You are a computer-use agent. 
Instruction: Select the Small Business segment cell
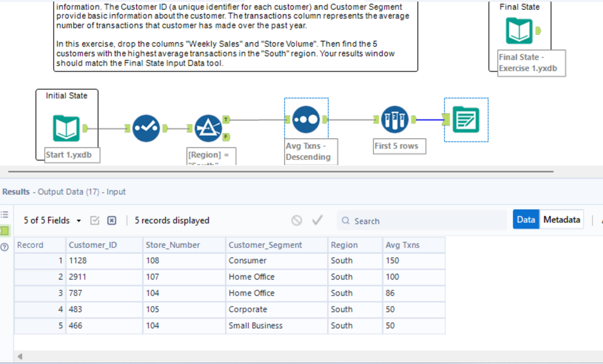(277, 325)
